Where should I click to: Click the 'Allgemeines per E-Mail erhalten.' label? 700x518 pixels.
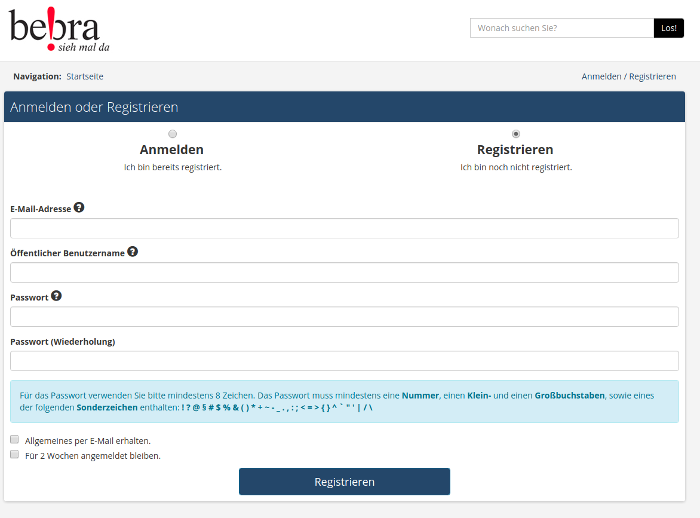(x=88, y=441)
